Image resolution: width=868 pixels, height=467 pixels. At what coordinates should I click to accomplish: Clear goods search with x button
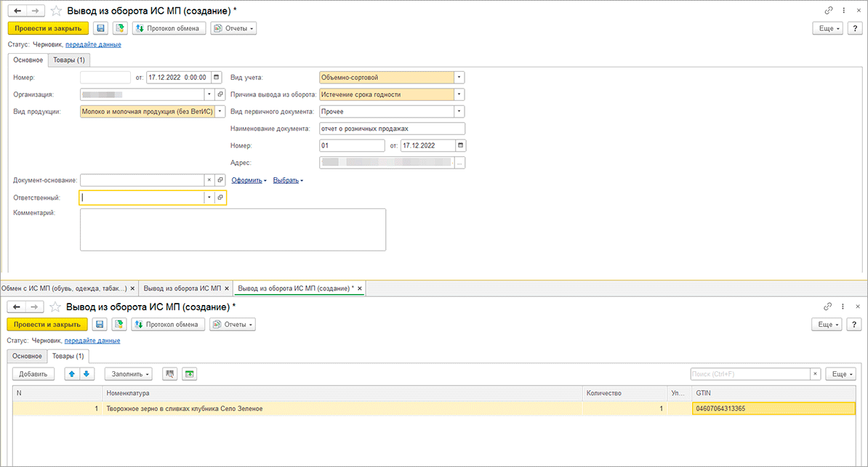tap(816, 374)
